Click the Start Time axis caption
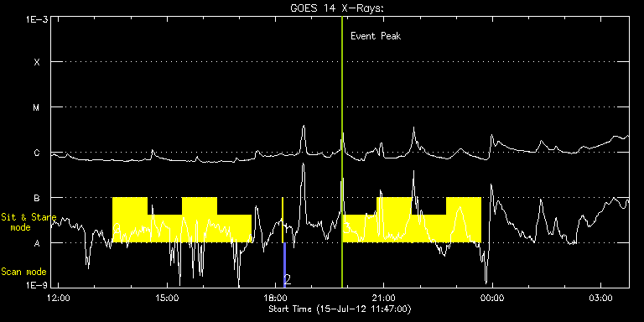Viewport: 644px width, 322px height. [x=340, y=309]
